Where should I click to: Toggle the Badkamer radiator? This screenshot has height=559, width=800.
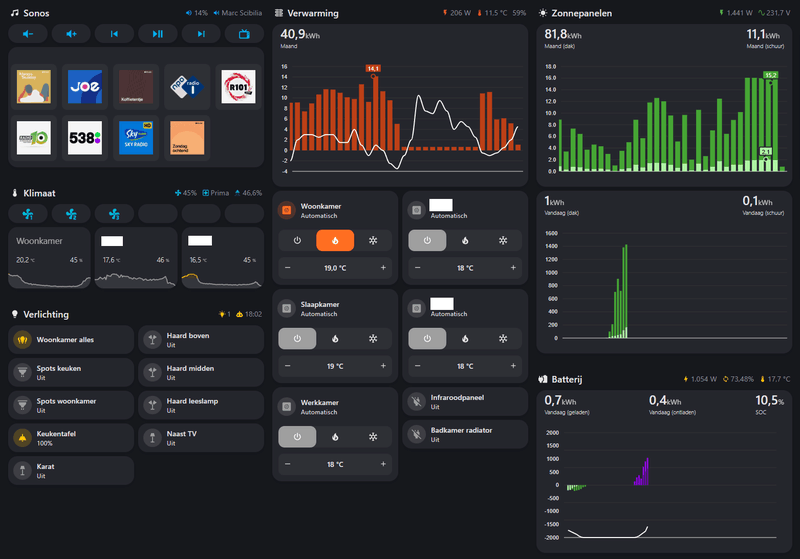(465, 435)
